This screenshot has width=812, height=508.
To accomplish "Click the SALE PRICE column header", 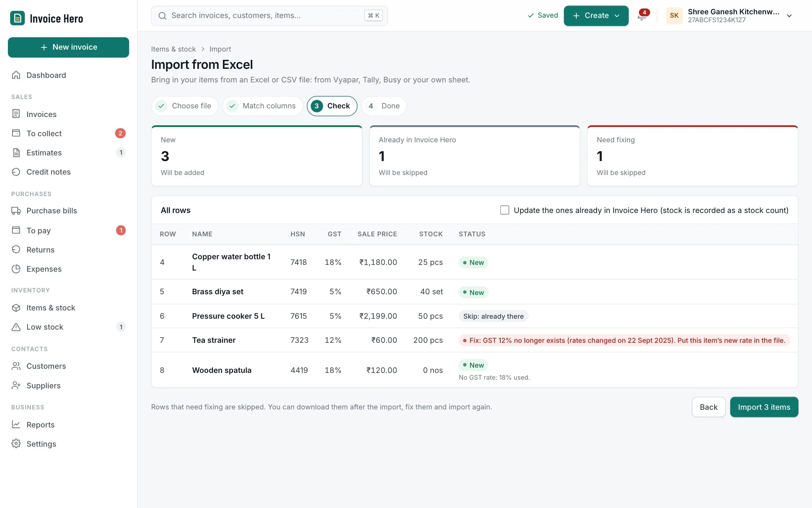I will 377,234.
